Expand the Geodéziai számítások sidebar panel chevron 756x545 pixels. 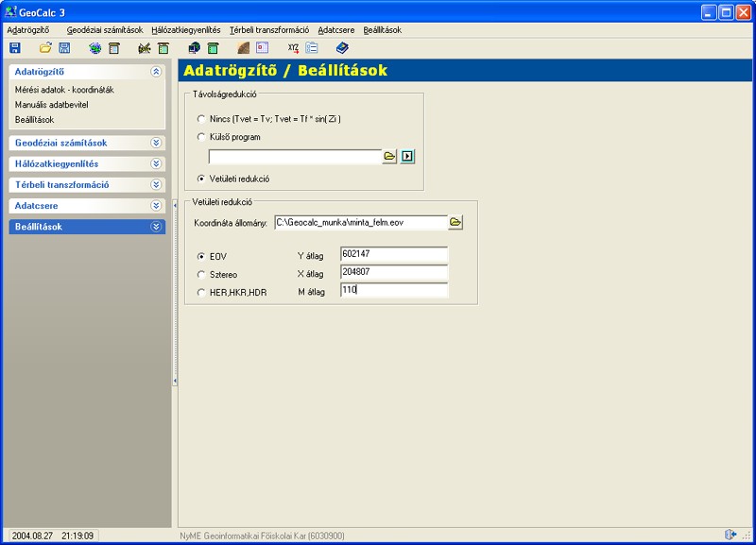pos(156,143)
